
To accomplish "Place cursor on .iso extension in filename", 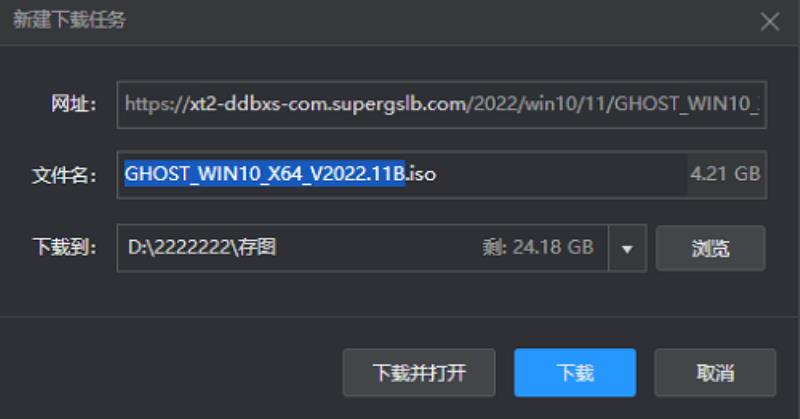I will pyautogui.click(x=421, y=174).
